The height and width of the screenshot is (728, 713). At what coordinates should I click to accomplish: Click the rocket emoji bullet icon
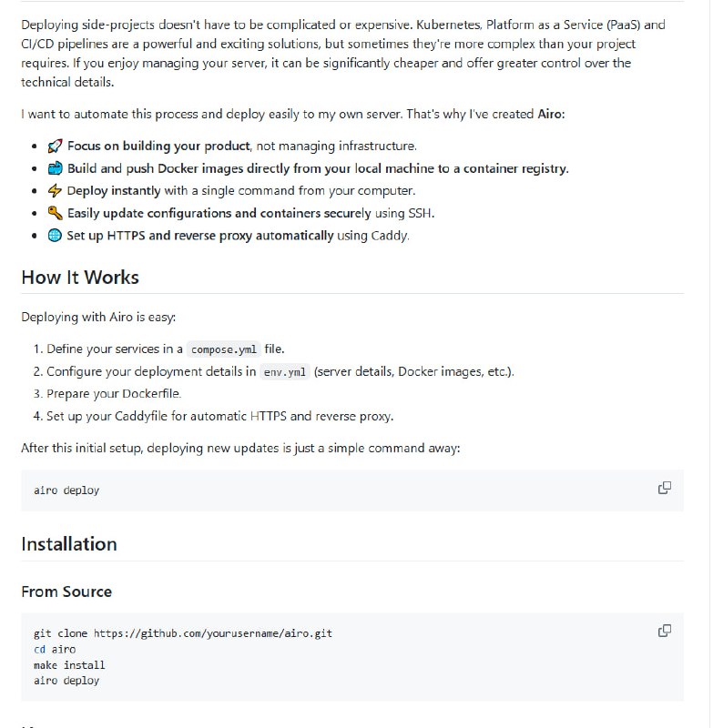pos(56,146)
